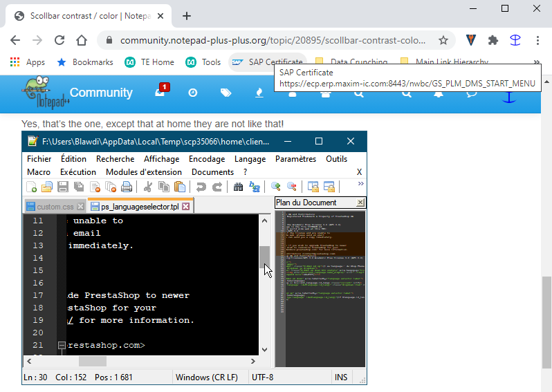Open the Chrome three-dot menu
552x392 pixels.
point(537,41)
